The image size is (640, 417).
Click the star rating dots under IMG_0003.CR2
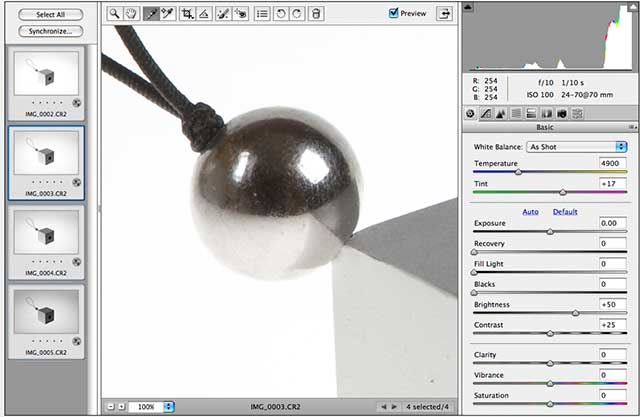pos(47,182)
